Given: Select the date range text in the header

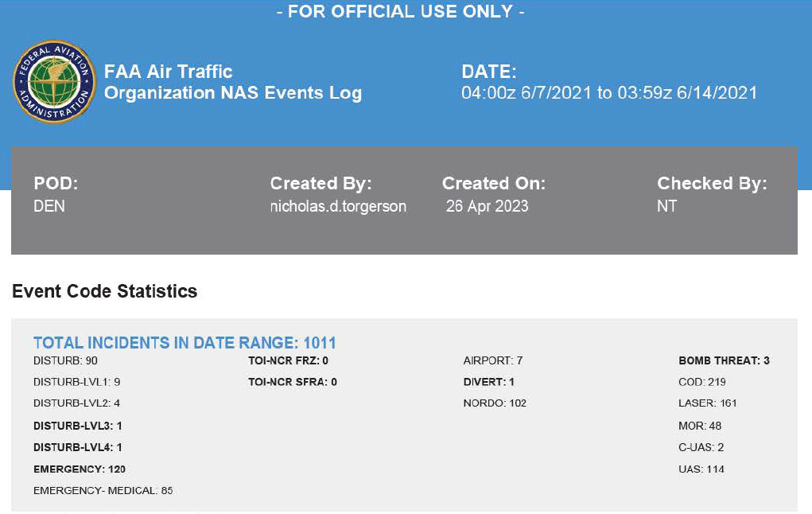Looking at the screenshot, I should point(608,93).
